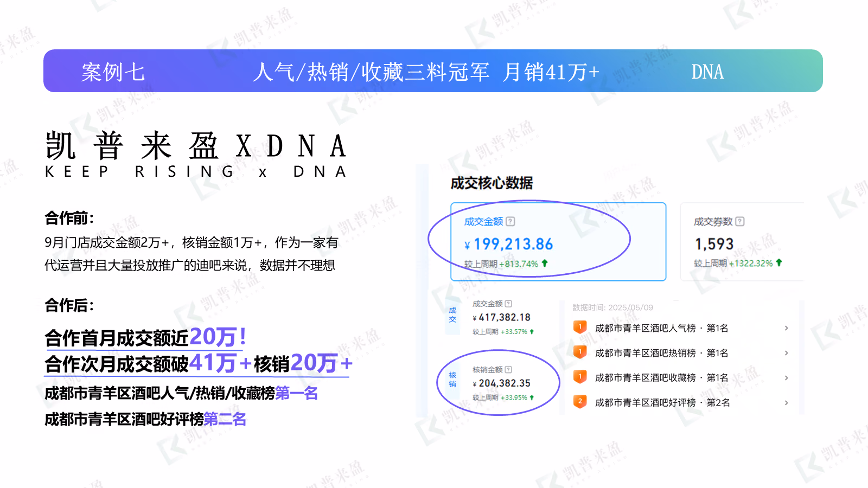Click the ¥417,382.18 amount
The width and height of the screenshot is (868, 488).
click(502, 318)
